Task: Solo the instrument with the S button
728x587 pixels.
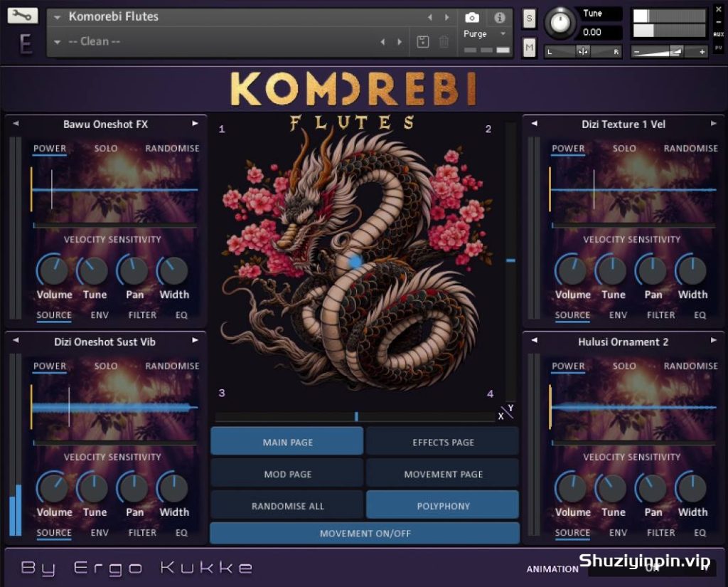Action: (x=529, y=18)
